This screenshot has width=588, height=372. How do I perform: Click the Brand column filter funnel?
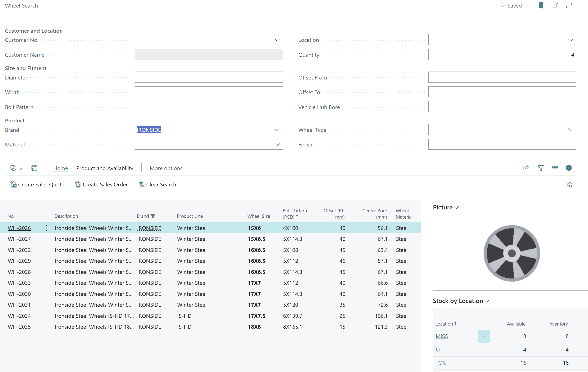pyautogui.click(x=153, y=216)
